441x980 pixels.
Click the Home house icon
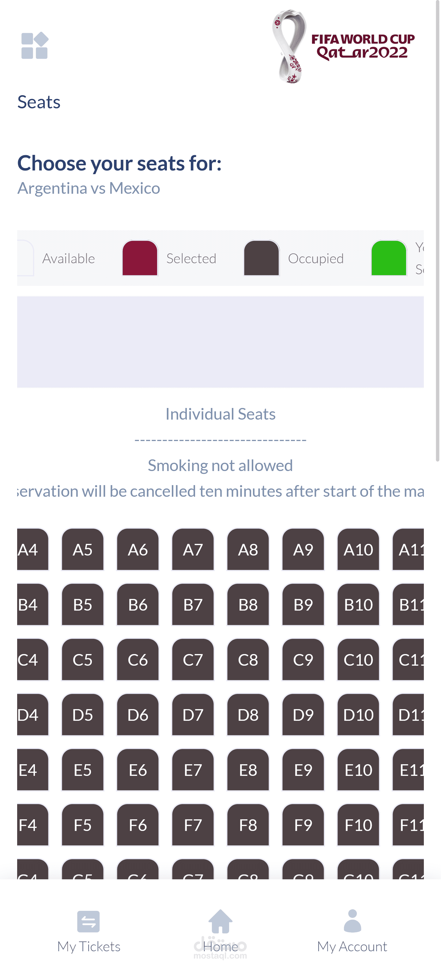220,921
